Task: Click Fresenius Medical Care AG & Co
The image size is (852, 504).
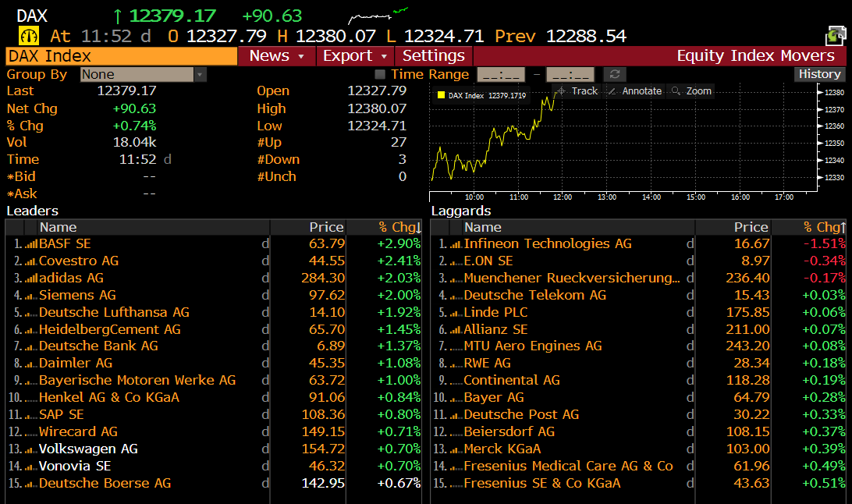Action: 568,466
